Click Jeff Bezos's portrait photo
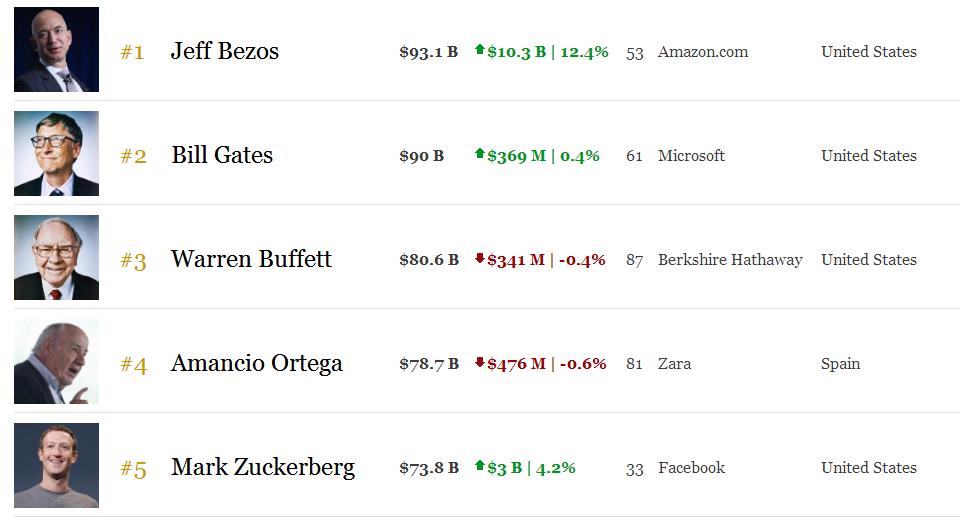The height and width of the screenshot is (517, 960). pyautogui.click(x=56, y=50)
